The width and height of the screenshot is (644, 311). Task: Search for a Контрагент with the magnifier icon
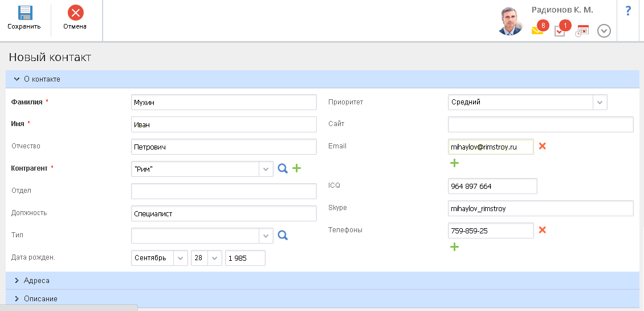click(283, 168)
